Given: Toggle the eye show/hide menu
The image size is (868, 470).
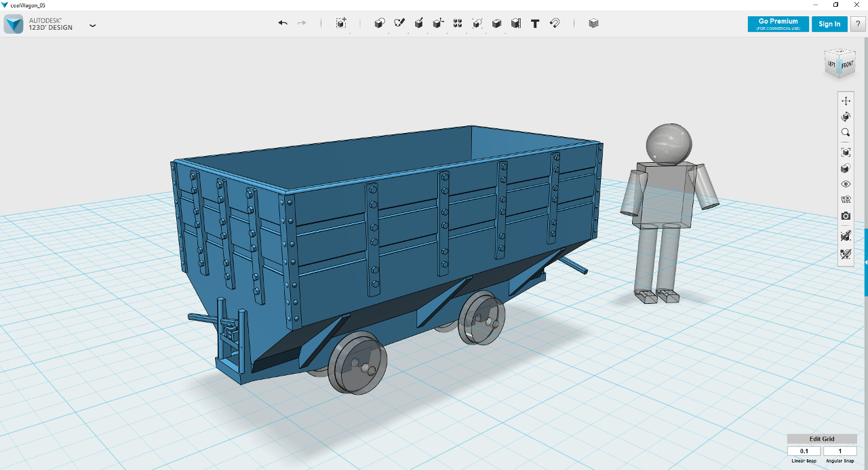Looking at the screenshot, I should pyautogui.click(x=846, y=184).
